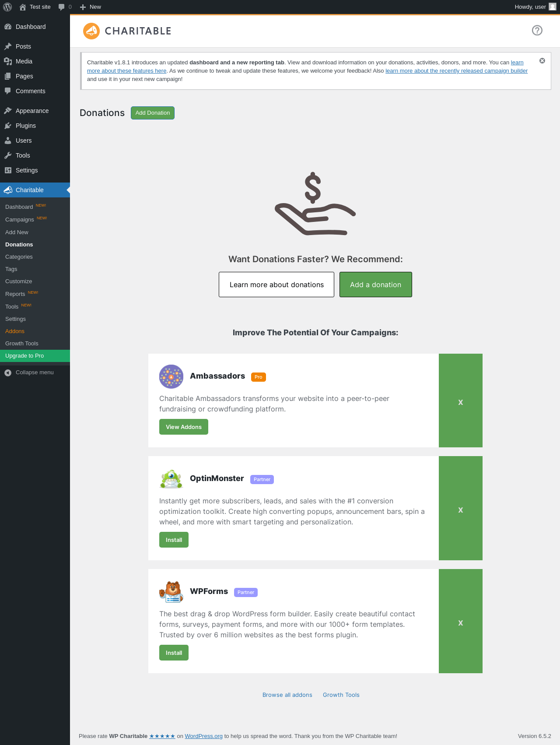Click the Users person icon

pos(8,141)
